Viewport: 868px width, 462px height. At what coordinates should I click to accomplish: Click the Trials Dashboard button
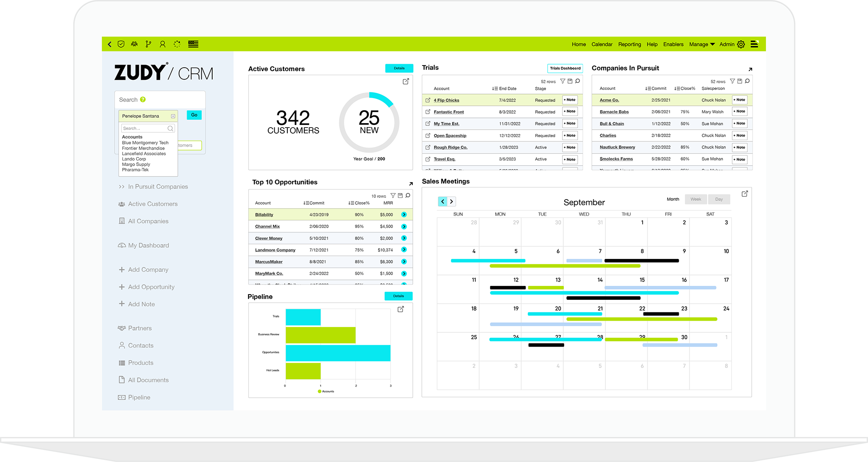[565, 68]
